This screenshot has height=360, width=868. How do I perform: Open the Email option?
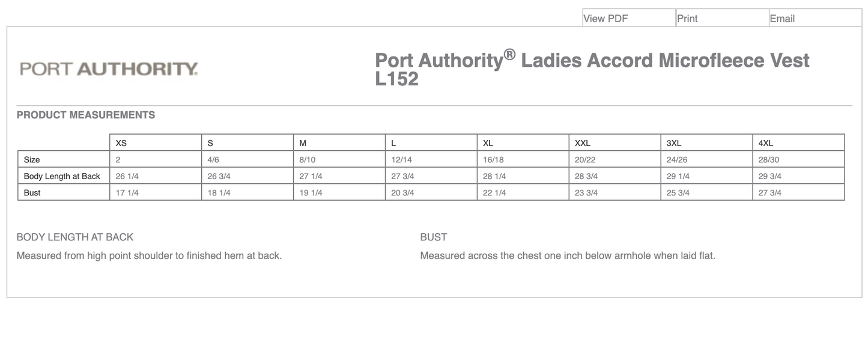(x=783, y=18)
